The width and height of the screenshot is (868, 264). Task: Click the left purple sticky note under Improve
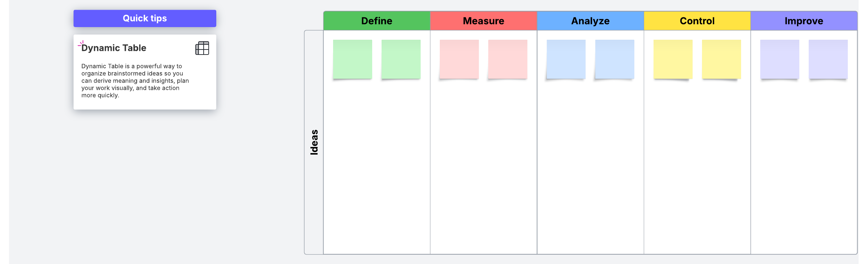coord(779,59)
